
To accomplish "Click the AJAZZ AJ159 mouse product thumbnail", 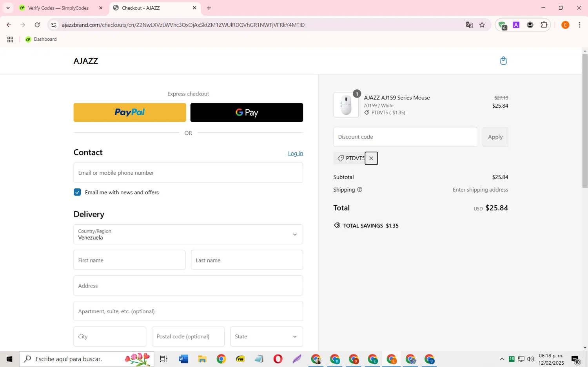I will tap(346, 105).
